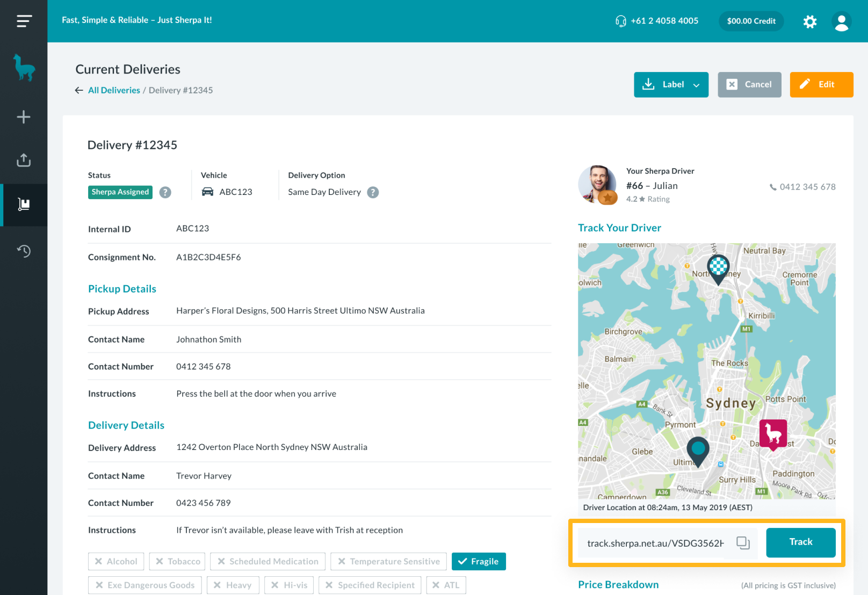The height and width of the screenshot is (595, 868).
Task: Click the orange Edit button
Action: (x=821, y=85)
